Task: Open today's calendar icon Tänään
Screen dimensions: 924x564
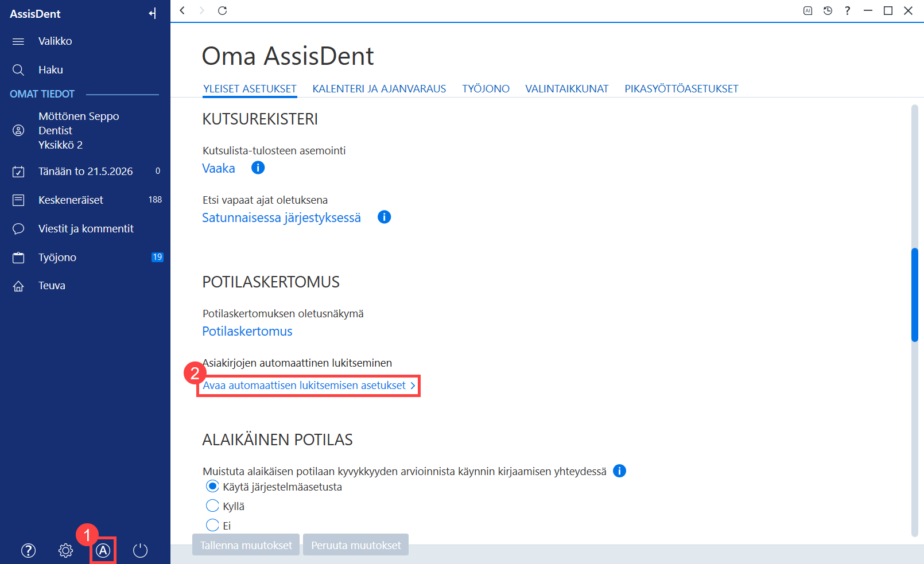Action: tap(18, 172)
